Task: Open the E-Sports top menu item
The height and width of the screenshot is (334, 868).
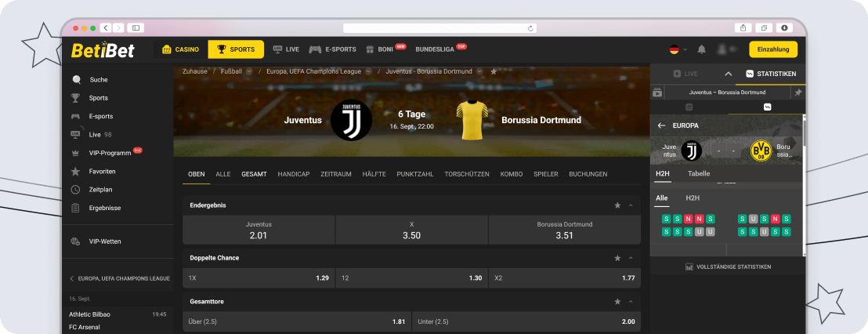Action: pyautogui.click(x=332, y=49)
